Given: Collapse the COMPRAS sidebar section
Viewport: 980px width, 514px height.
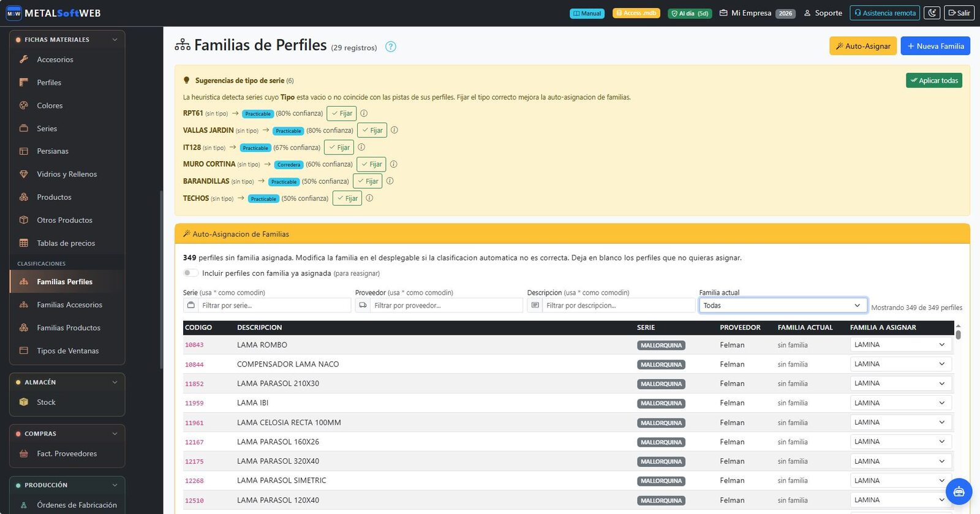Looking at the screenshot, I should pyautogui.click(x=115, y=434).
